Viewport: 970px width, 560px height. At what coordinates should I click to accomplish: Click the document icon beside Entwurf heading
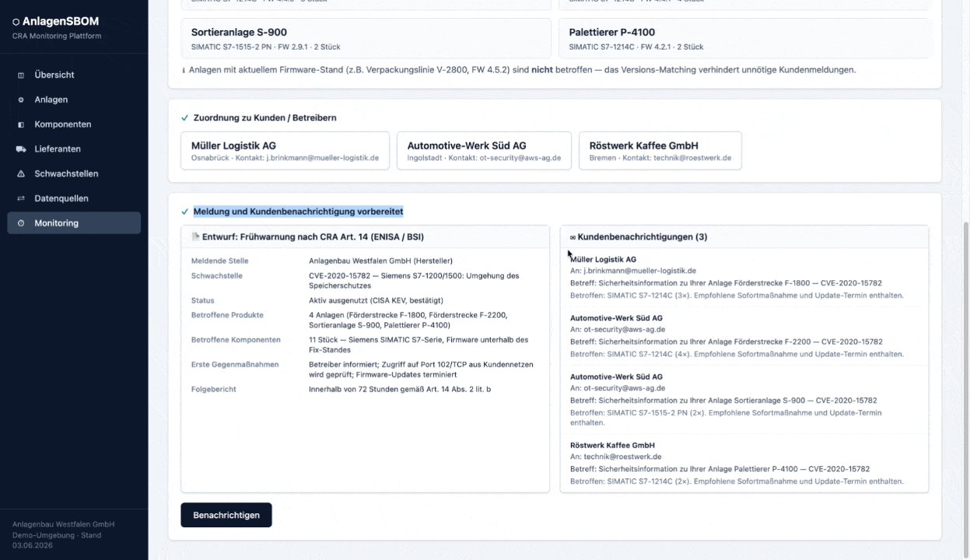(x=196, y=236)
